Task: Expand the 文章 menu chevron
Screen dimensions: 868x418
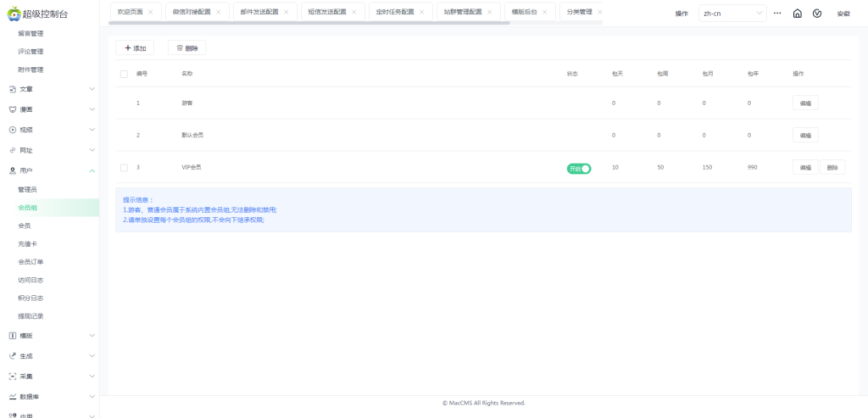Action: click(x=92, y=89)
